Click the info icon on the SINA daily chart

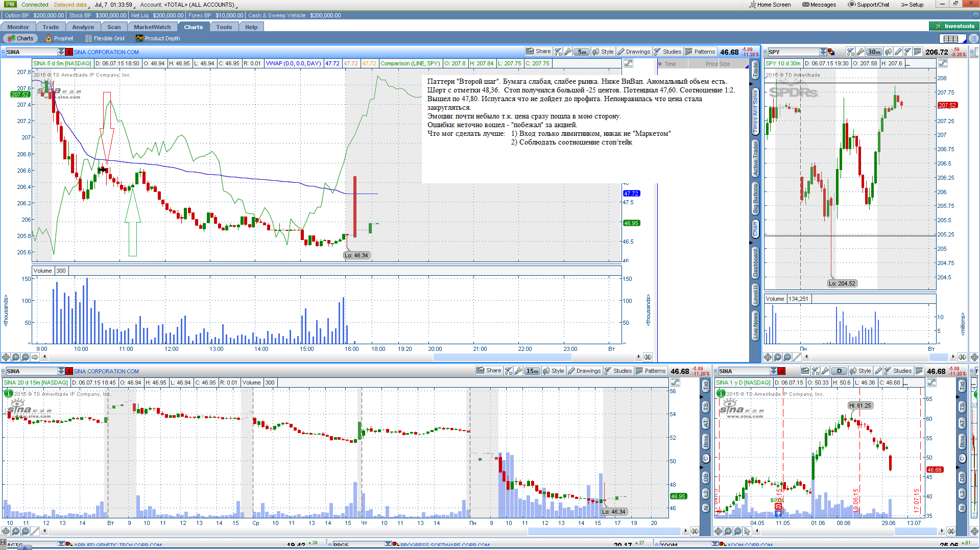point(721,394)
